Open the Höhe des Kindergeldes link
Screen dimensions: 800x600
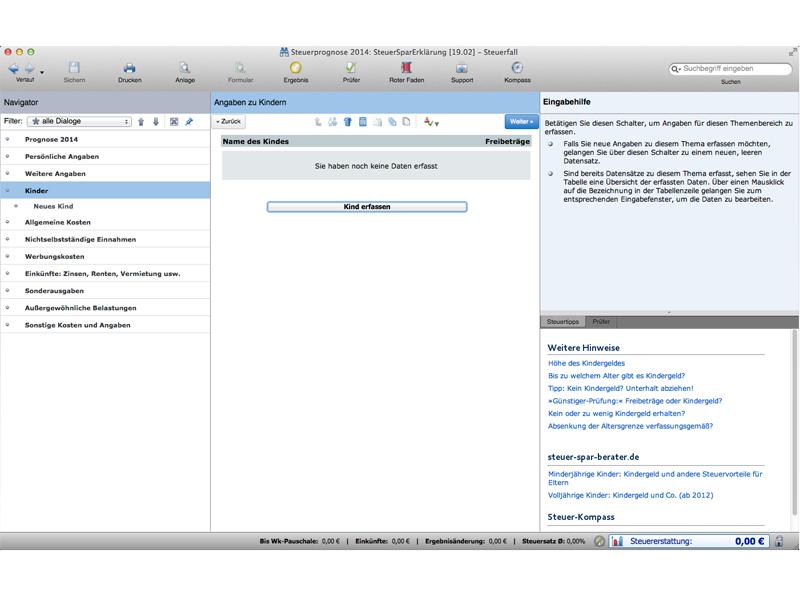pyautogui.click(x=586, y=363)
